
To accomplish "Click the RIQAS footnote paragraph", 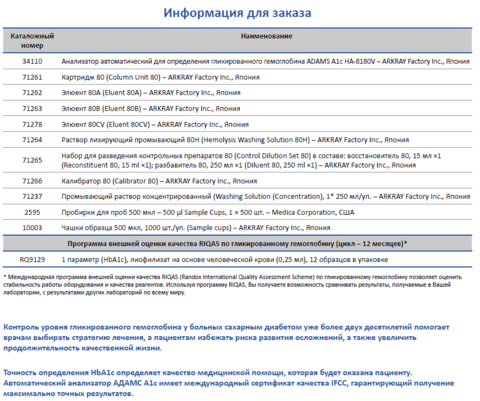I will coord(232,285).
